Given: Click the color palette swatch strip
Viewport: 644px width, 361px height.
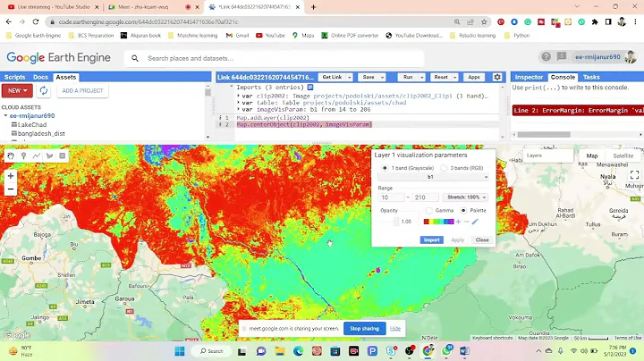Looking at the screenshot, I should point(438,222).
